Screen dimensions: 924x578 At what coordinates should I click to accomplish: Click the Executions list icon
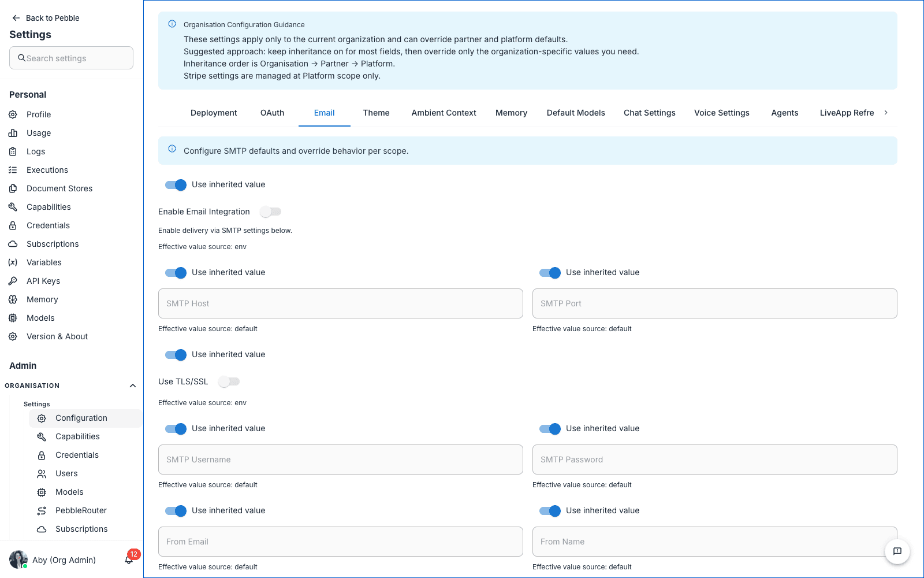pos(13,170)
